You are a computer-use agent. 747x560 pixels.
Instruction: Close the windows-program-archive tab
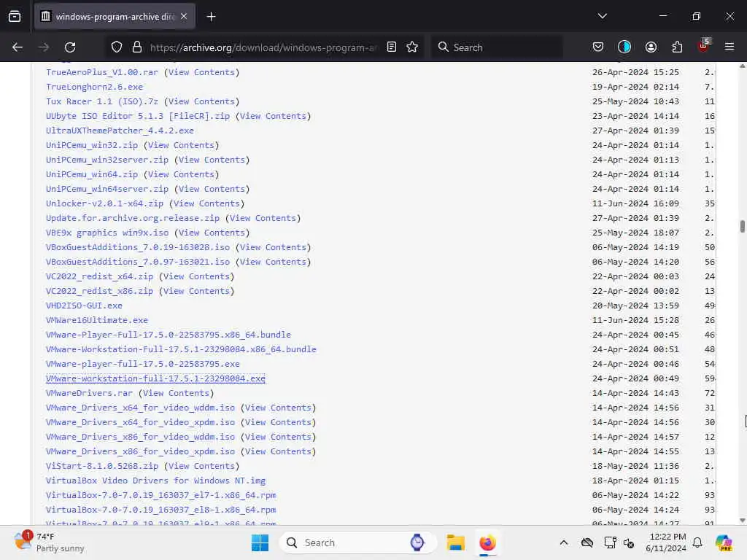(184, 16)
